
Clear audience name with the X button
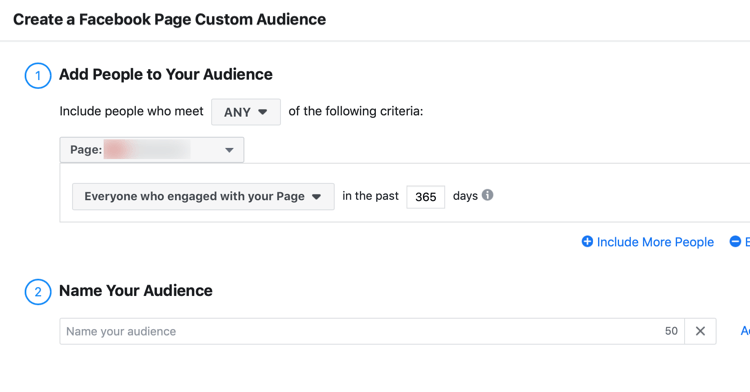(700, 331)
